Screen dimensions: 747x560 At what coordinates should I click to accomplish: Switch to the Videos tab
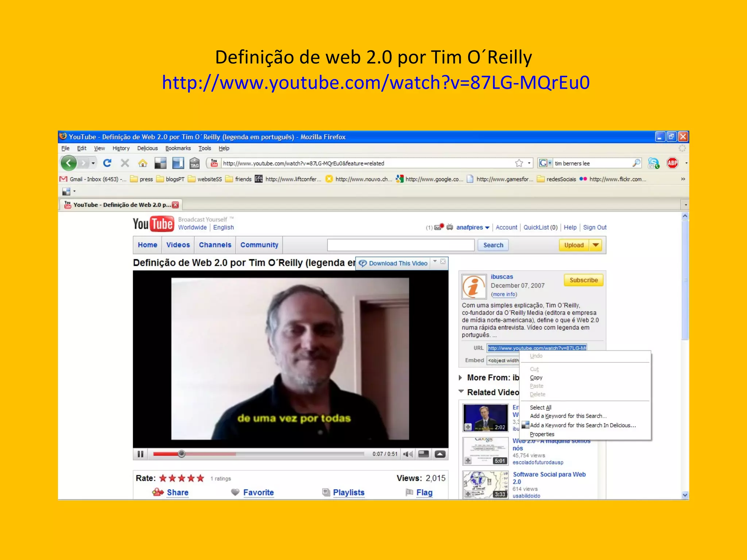[x=178, y=245]
